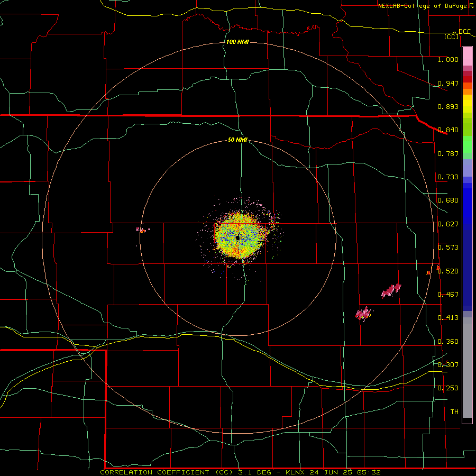
Task: Click the 0.413 scale value
Action: 448,318
